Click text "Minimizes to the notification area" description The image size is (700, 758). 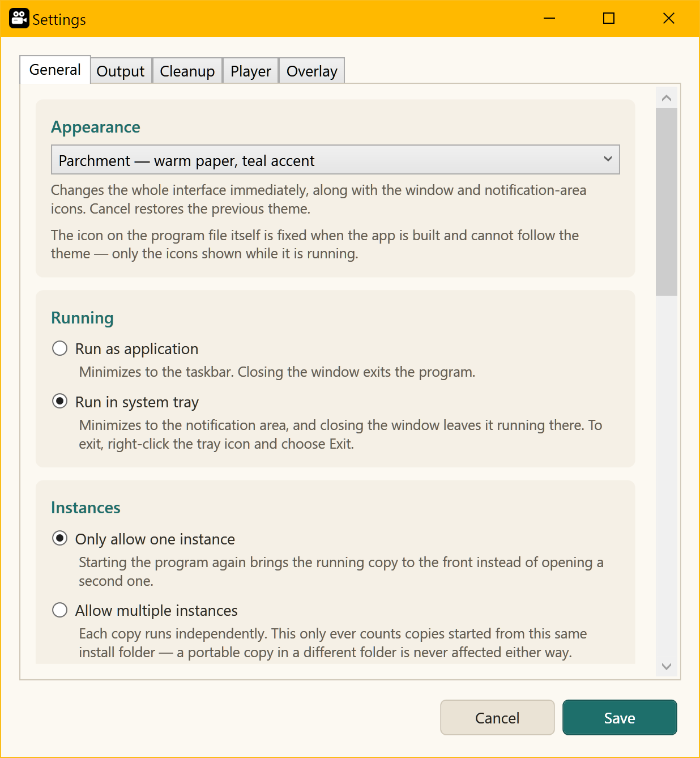(x=340, y=434)
